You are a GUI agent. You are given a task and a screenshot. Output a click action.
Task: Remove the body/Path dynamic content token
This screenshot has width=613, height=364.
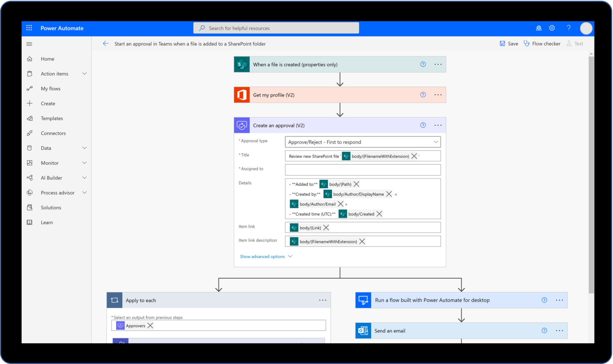click(x=357, y=184)
